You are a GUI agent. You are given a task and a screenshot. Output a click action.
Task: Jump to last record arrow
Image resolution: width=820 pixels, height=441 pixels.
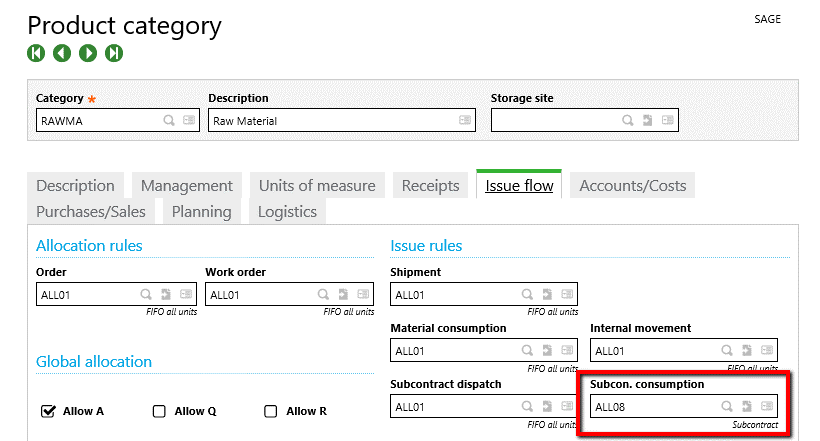pyautogui.click(x=114, y=53)
